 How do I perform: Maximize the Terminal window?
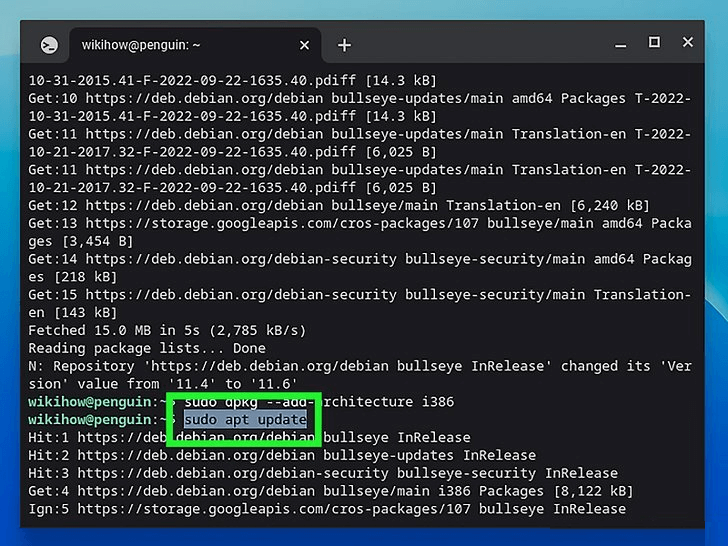coord(654,42)
